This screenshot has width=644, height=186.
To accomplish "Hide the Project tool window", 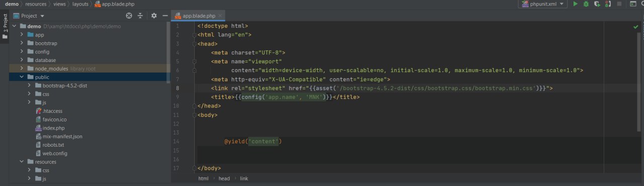I will coord(165,16).
